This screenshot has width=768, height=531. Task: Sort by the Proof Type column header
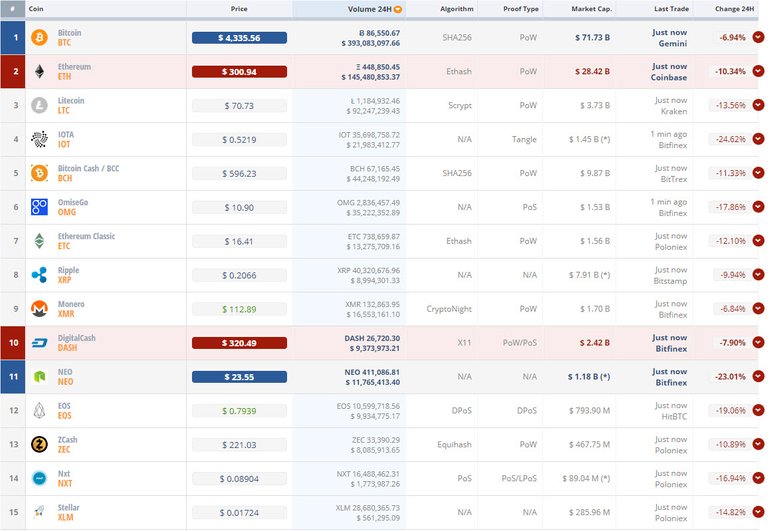pyautogui.click(x=521, y=9)
